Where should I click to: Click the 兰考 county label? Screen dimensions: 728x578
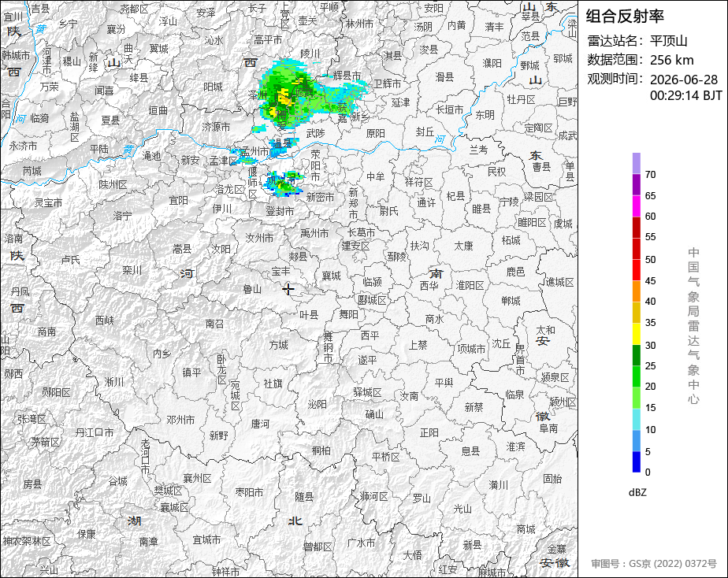point(478,150)
